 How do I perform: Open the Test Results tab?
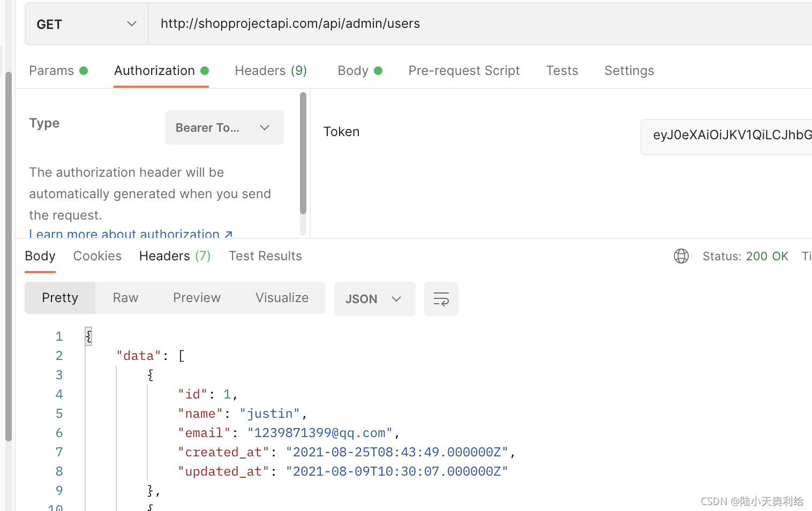(265, 256)
